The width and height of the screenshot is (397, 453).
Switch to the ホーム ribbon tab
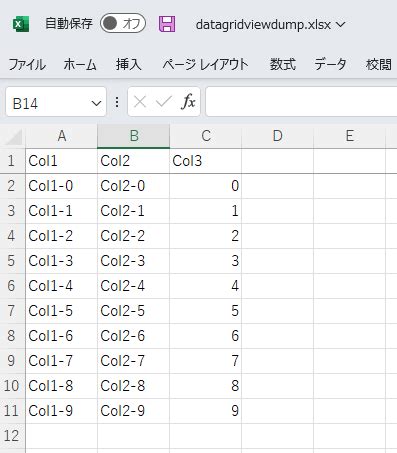(80, 64)
